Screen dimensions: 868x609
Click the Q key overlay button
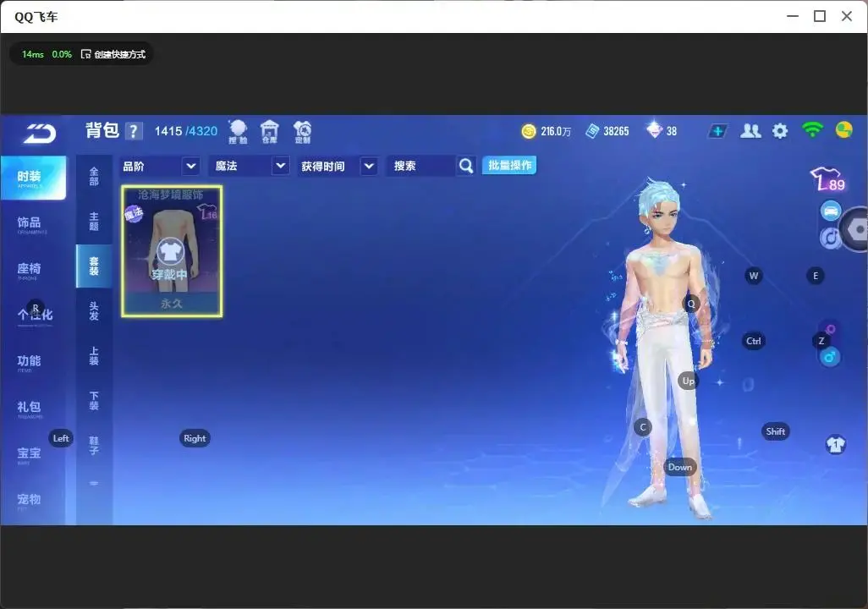click(691, 304)
